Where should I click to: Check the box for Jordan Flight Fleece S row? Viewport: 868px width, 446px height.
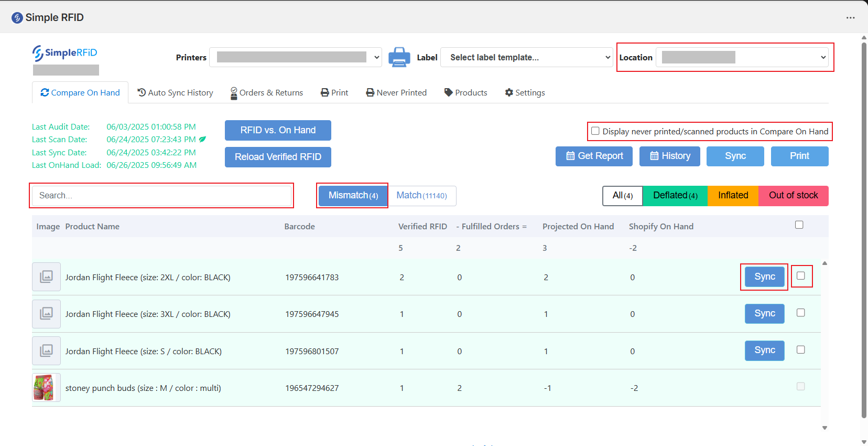tap(801, 349)
